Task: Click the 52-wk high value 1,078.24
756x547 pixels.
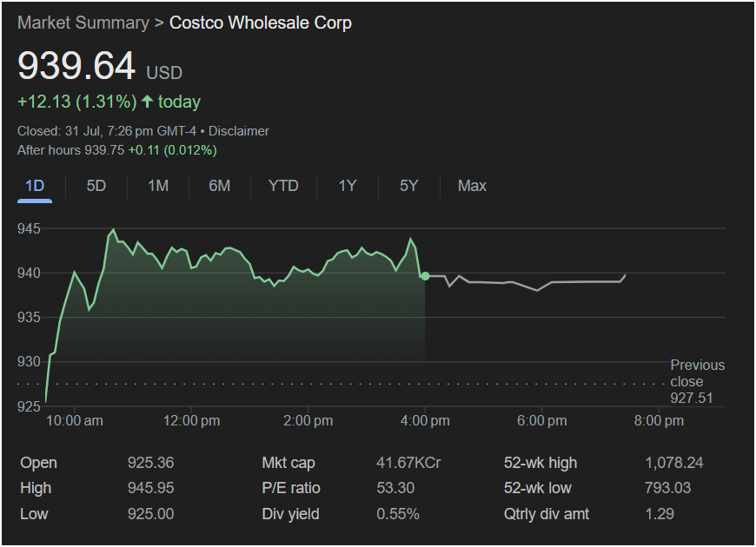Action: click(674, 463)
